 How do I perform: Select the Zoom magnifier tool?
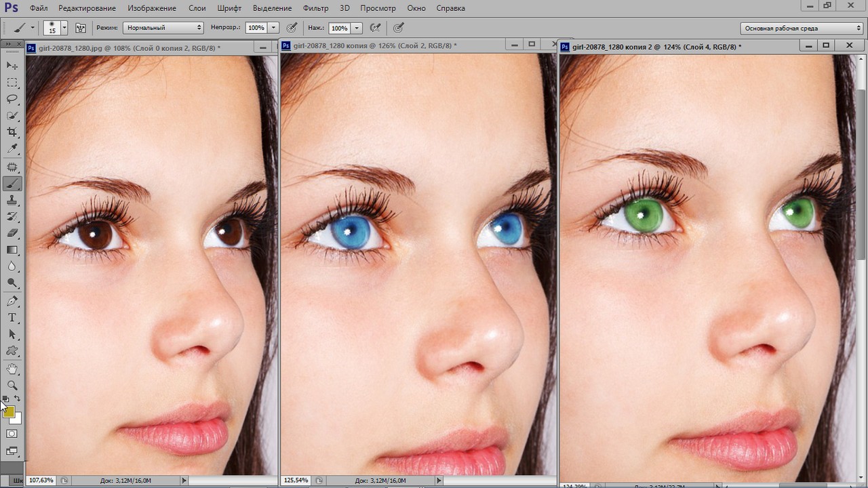(12, 385)
